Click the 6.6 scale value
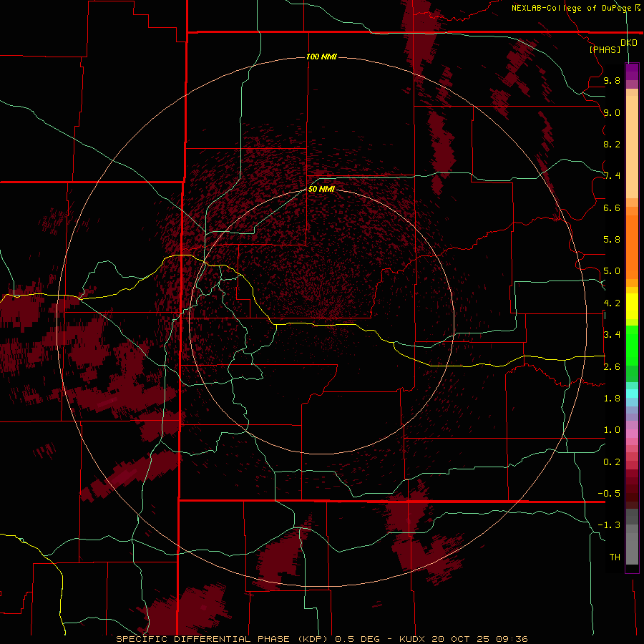This screenshot has width=644, height=644. point(612,208)
